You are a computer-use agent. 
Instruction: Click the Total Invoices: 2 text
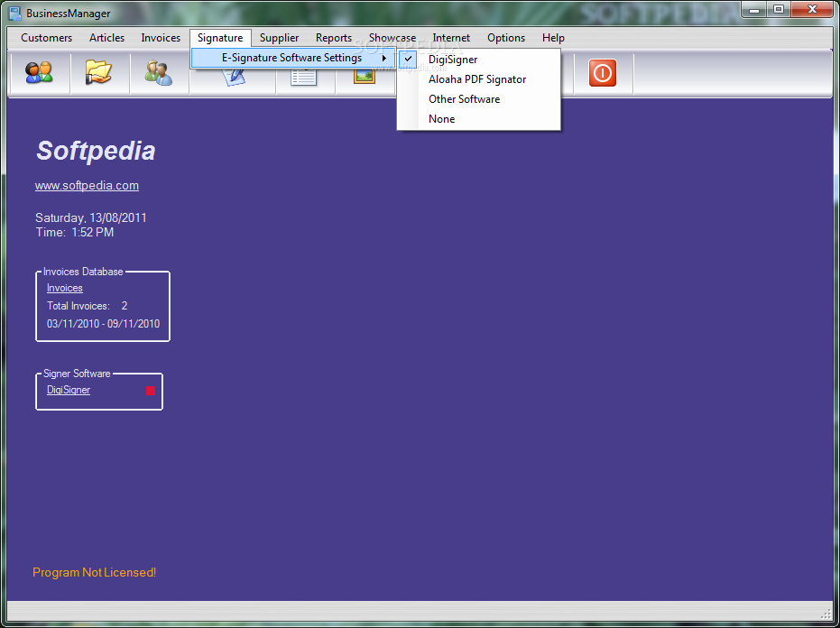point(88,306)
